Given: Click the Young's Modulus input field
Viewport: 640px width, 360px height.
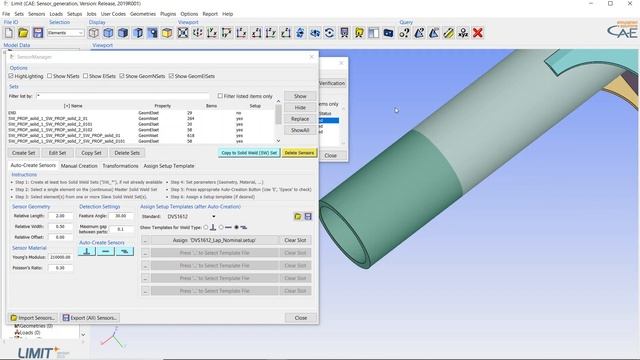Looking at the screenshot, I should click(x=60, y=258).
